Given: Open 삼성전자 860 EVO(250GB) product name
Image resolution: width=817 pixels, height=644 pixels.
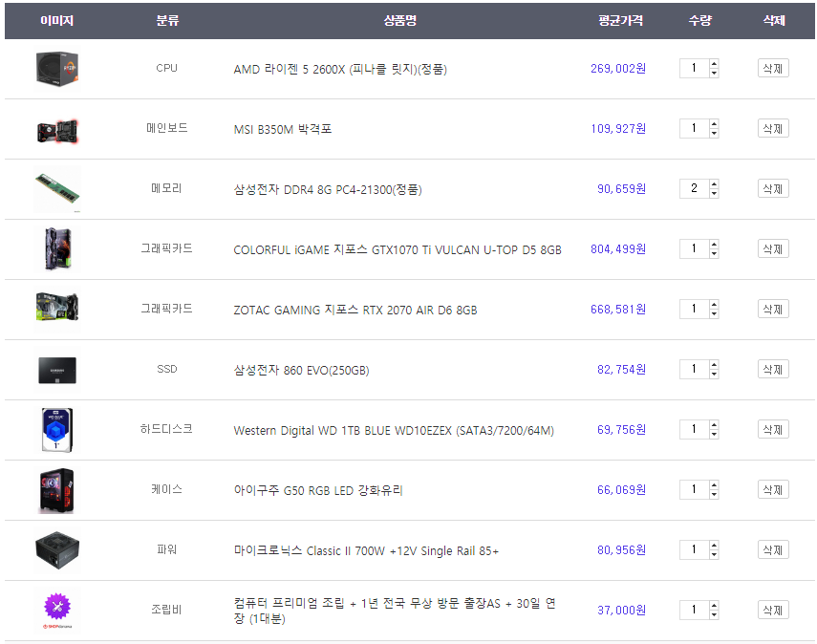Looking at the screenshot, I should click(x=301, y=370).
